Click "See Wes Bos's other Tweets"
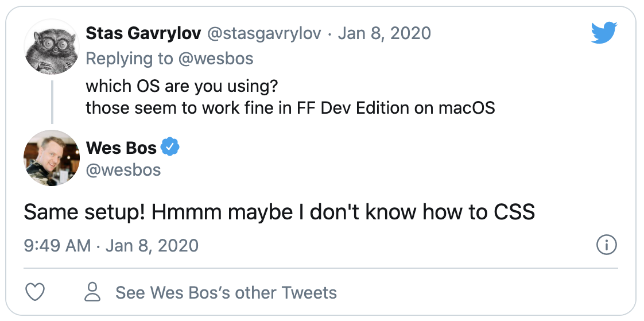 click(x=226, y=293)
